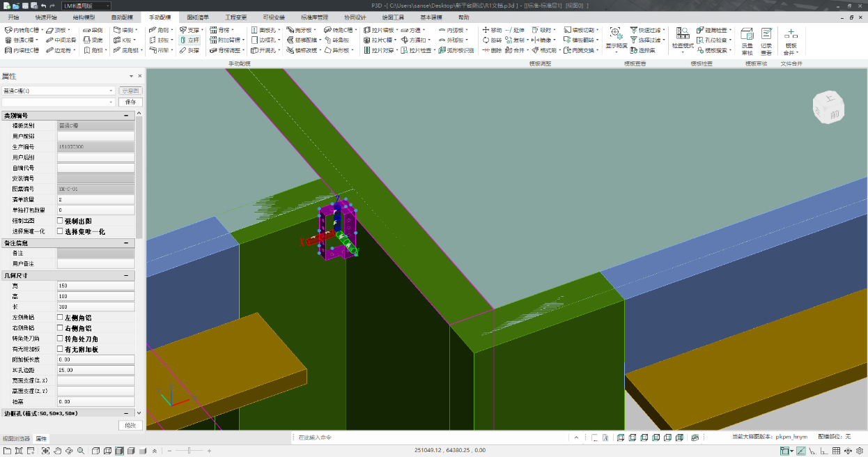Click the 保存 button in properties
This screenshot has width=868, height=457.
(x=130, y=102)
